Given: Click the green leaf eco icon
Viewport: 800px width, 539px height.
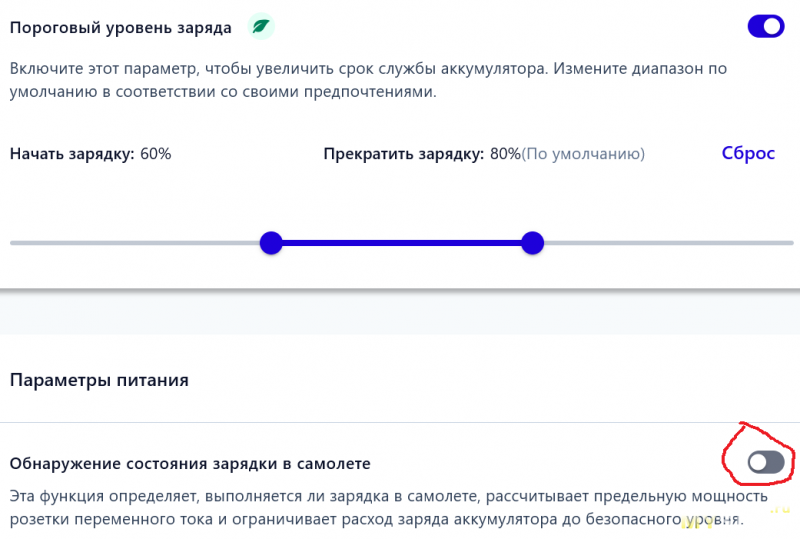Looking at the screenshot, I should pos(261,27).
